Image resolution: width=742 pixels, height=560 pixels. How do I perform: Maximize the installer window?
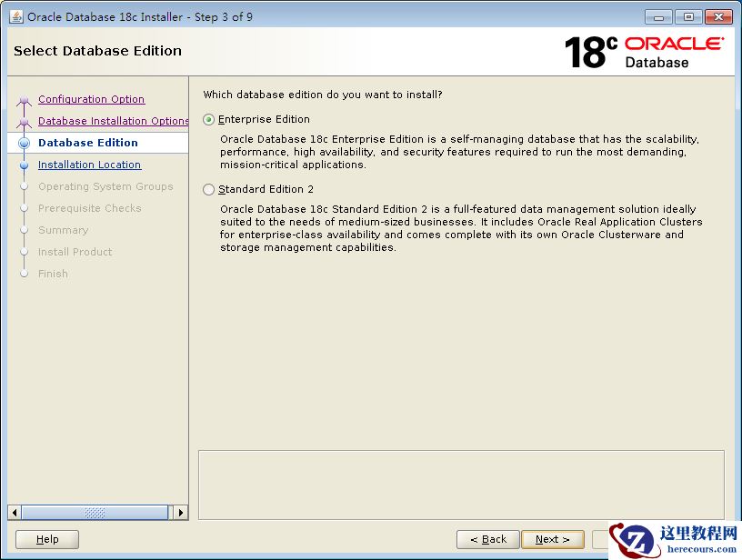688,17
